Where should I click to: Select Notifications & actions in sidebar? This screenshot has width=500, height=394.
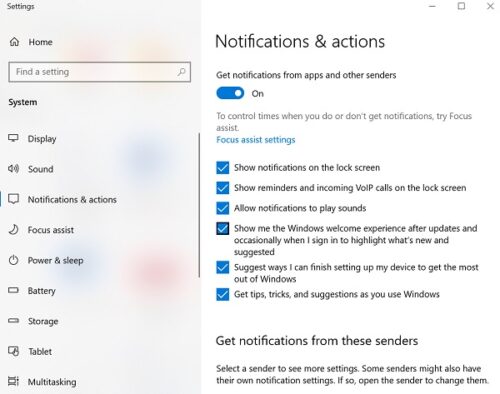[72, 199]
